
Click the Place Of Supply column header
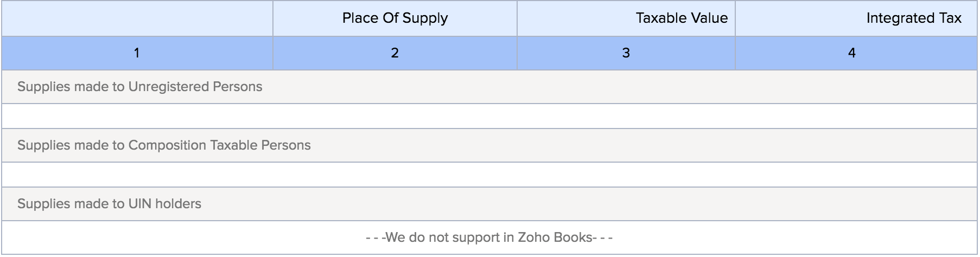tap(394, 18)
